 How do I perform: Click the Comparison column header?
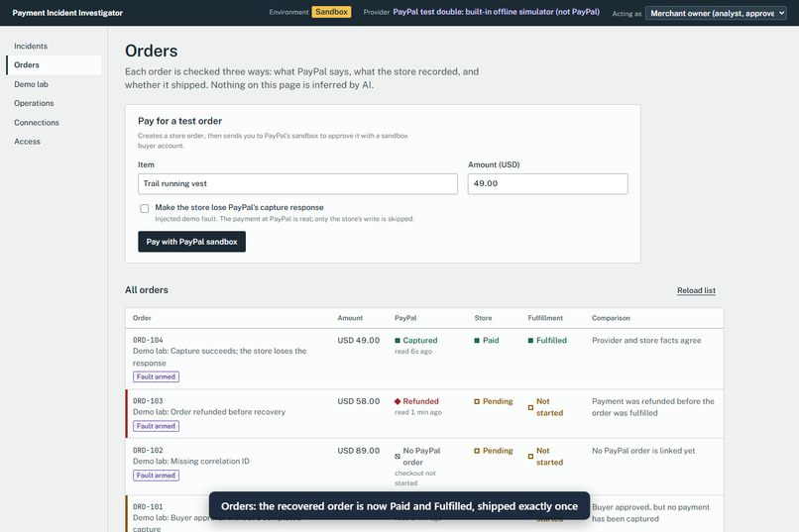(x=611, y=318)
